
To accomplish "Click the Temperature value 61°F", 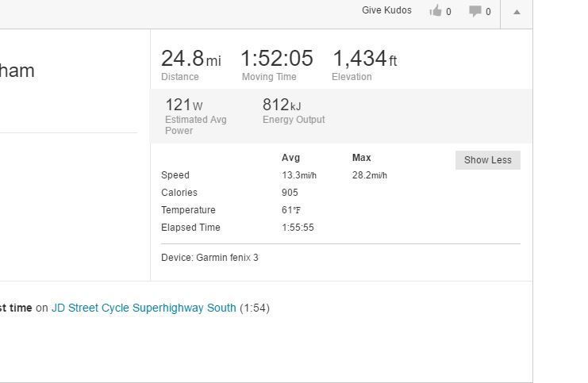I will (291, 210).
